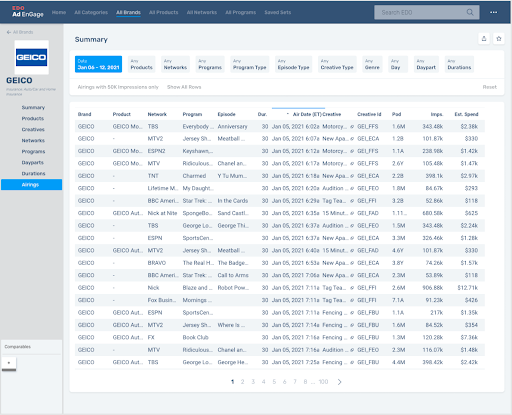Screen dimensions: 512x415
Task: Go to page 5
Action: click(x=274, y=382)
